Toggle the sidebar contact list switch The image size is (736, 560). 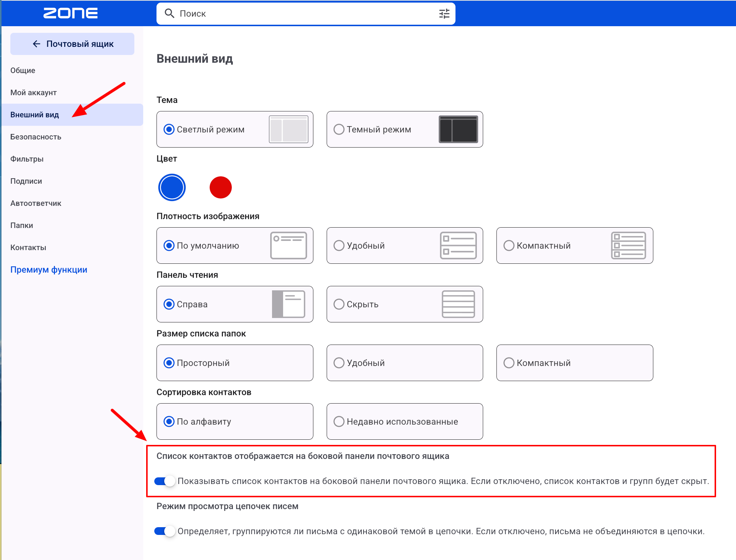click(165, 481)
